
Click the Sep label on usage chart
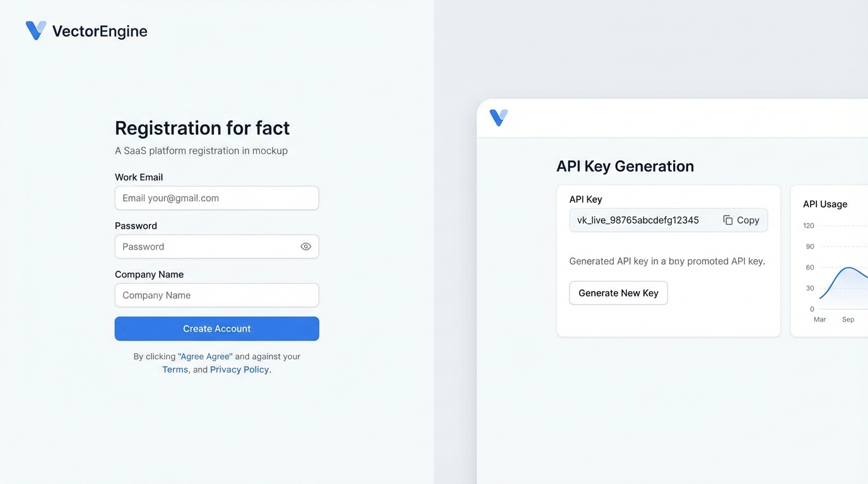848,320
